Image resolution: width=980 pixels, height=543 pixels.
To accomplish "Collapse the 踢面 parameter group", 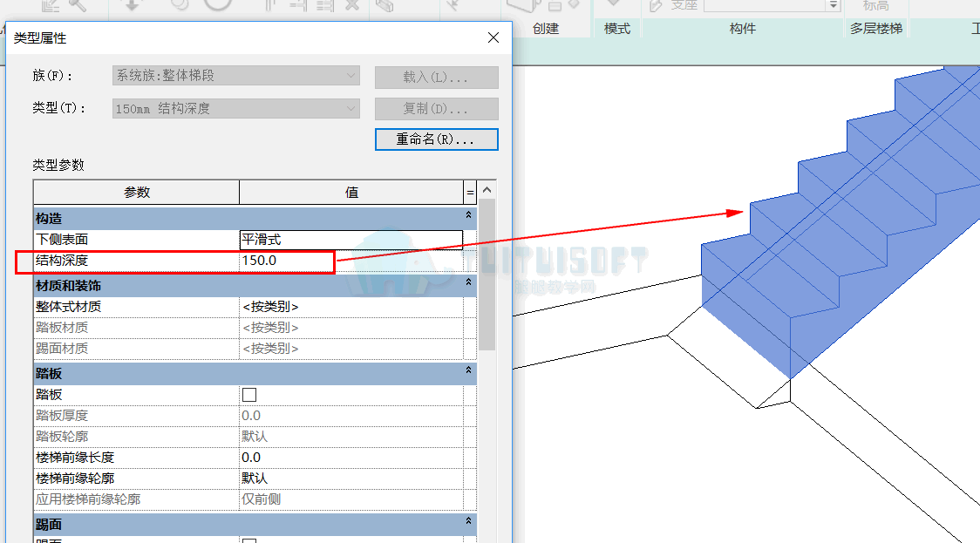I will click(x=468, y=521).
